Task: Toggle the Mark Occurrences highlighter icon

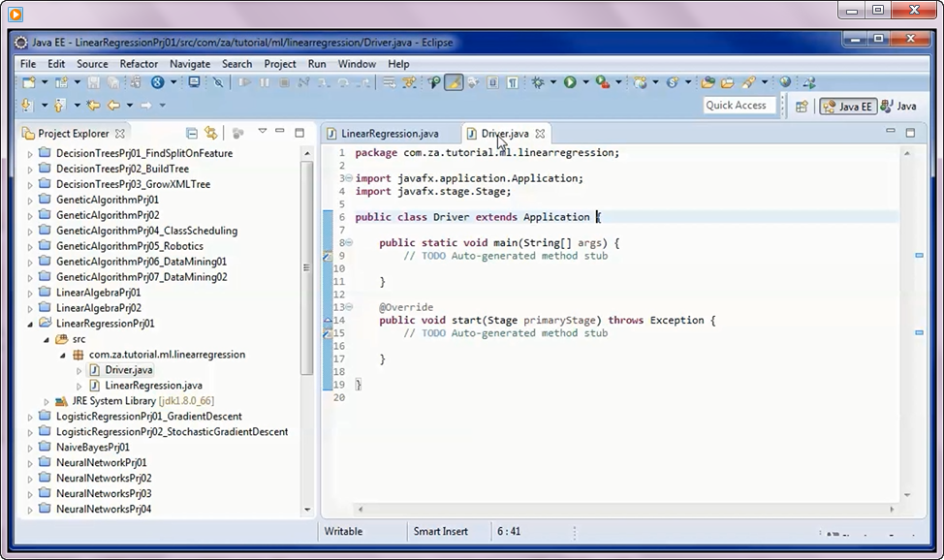Action: [453, 82]
